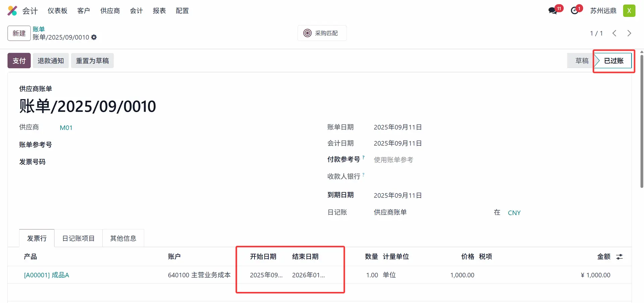Open the gear actions menu beside bill number
644x303 pixels.
94,37
